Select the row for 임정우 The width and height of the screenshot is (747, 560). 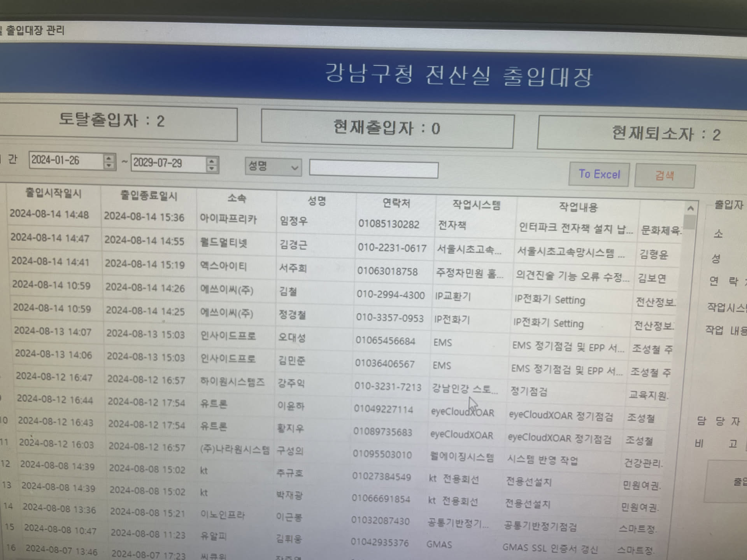pyautogui.click(x=294, y=221)
